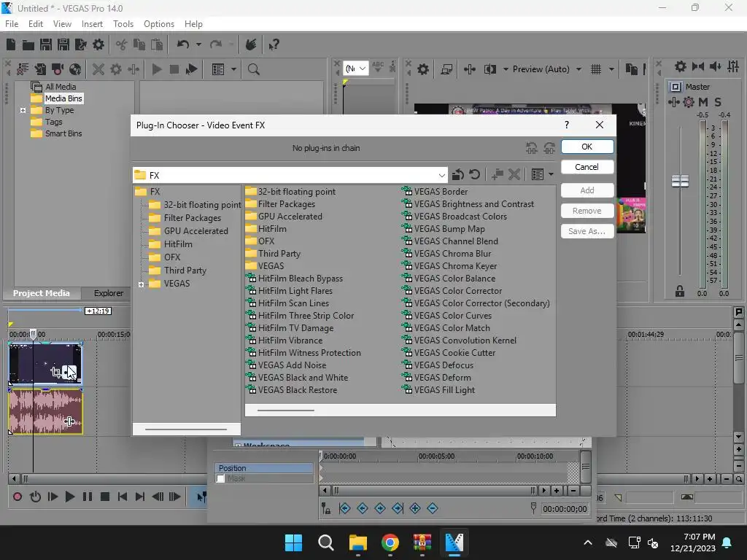
Task: Click the Master fader lock icon
Action: tap(680, 291)
